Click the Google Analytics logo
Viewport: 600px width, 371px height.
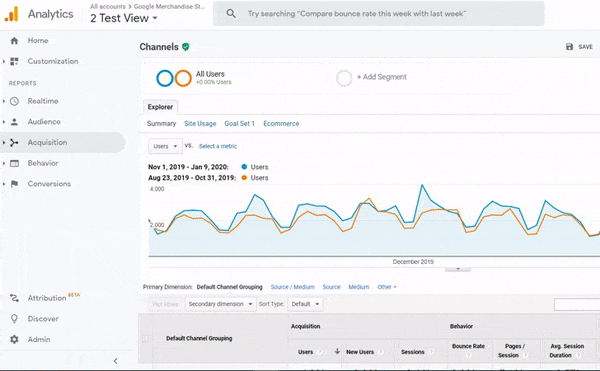pyautogui.click(x=11, y=14)
